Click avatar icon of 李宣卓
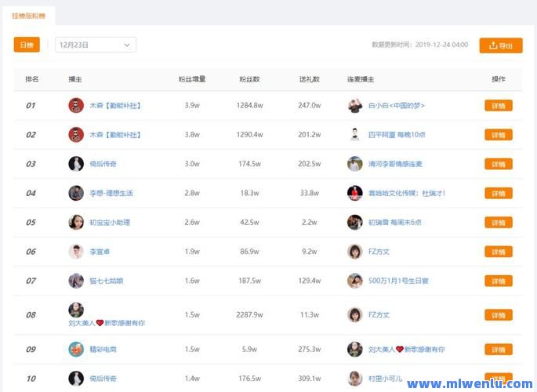This screenshot has width=537, height=392. tap(76, 252)
